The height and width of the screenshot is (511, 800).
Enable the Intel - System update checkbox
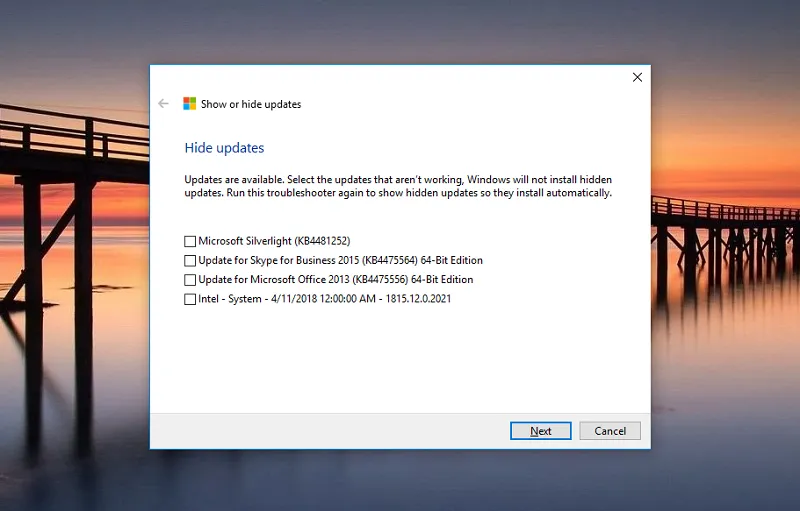pos(190,299)
